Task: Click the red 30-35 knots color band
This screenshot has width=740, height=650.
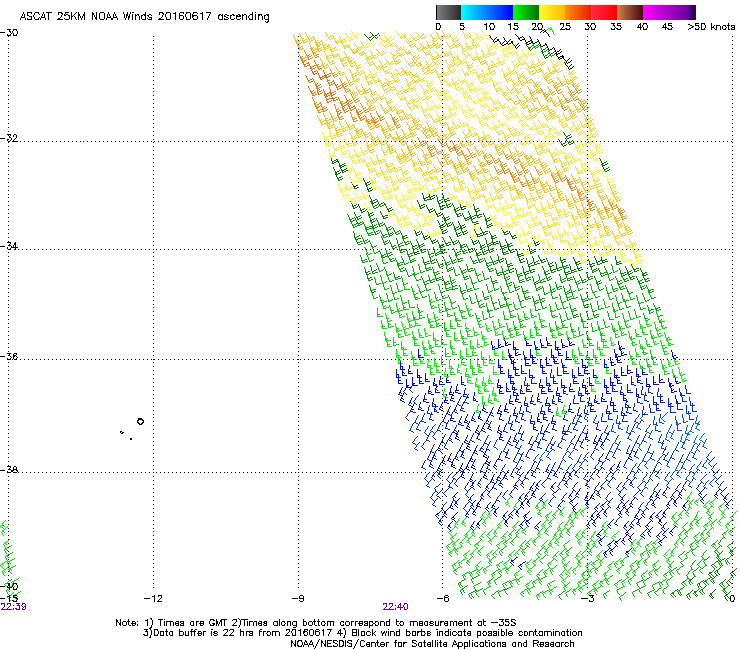Action: tap(604, 12)
